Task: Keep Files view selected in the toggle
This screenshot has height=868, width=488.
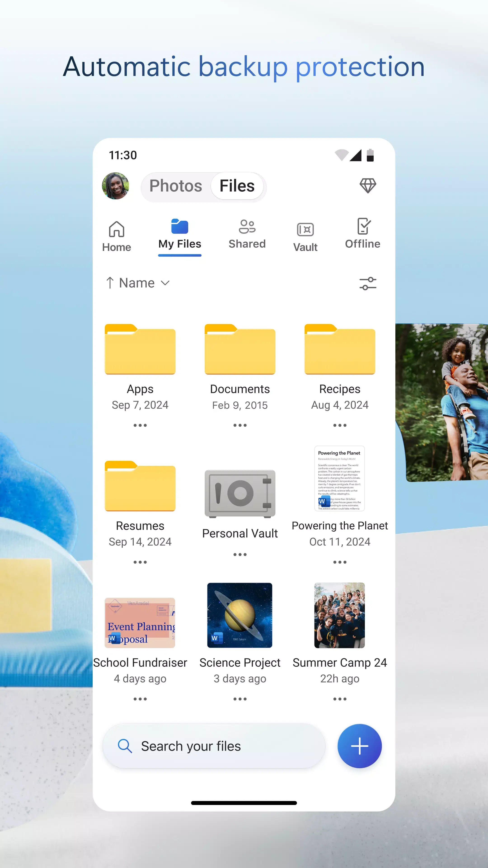Action: (x=237, y=186)
